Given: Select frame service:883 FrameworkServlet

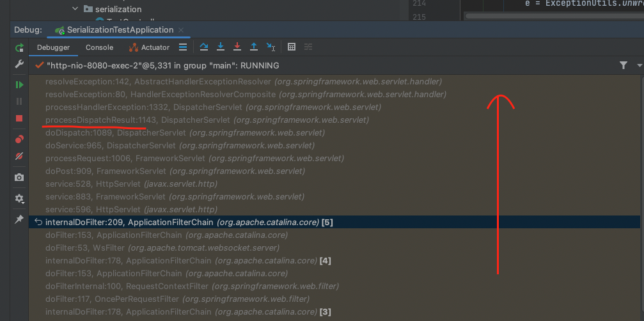Looking at the screenshot, I should pyautogui.click(x=334, y=196).
